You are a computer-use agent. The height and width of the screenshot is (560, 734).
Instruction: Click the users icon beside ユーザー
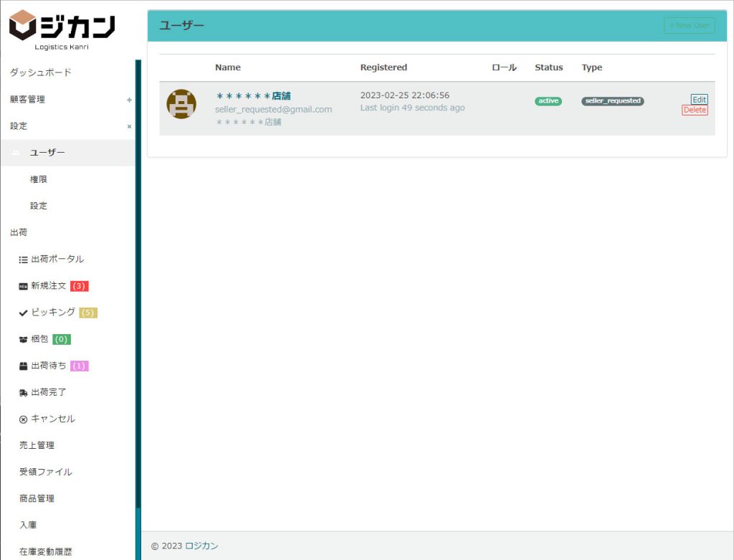tap(16, 153)
